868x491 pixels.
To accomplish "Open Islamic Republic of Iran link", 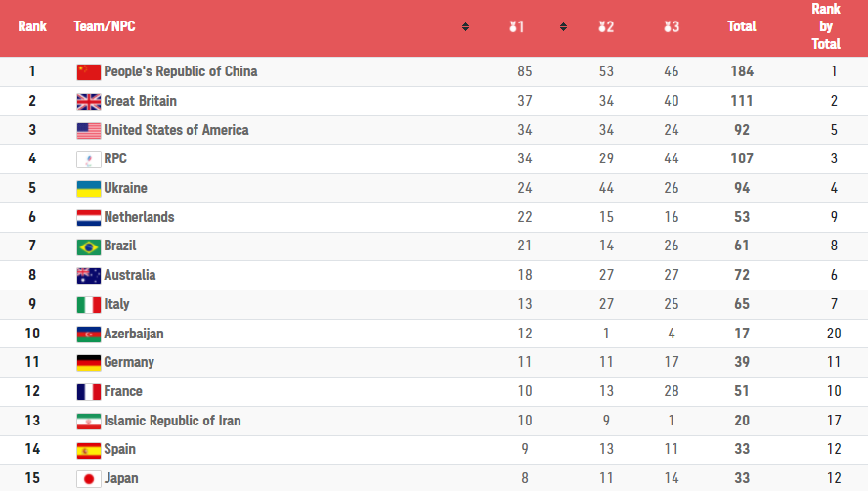I will pyautogui.click(x=172, y=421).
